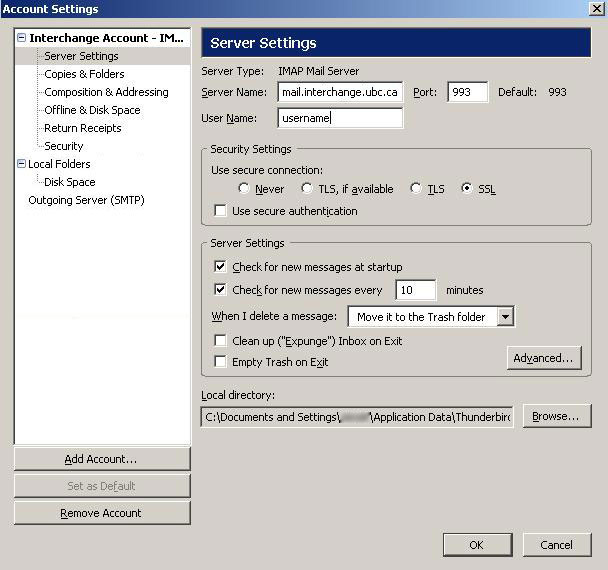Disable Check for new messages at startup

[x=221, y=267]
